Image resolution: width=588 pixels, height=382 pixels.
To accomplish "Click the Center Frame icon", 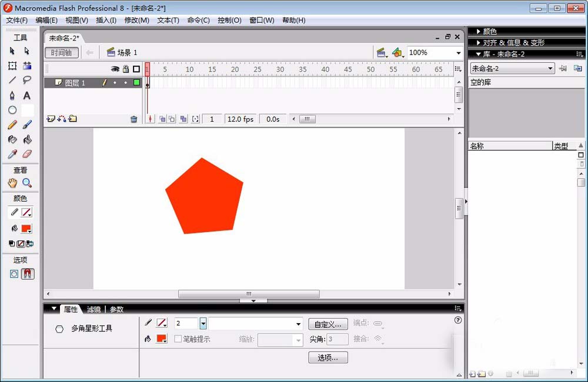I will click(x=151, y=119).
